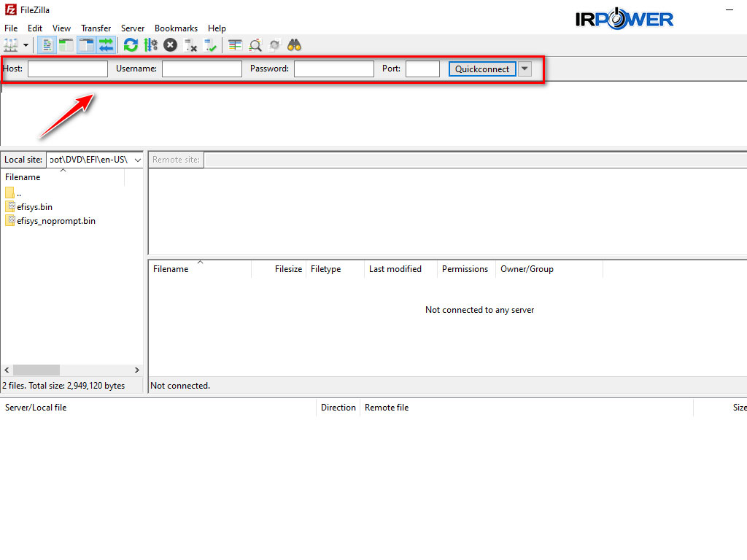Toggle the remote directory tree view
This screenshot has height=560, width=747.
click(x=85, y=45)
